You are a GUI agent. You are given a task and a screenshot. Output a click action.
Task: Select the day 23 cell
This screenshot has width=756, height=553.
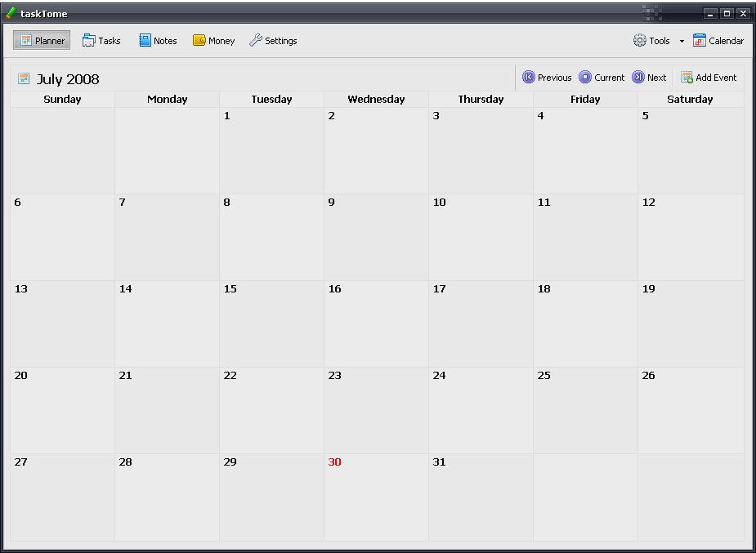click(x=376, y=411)
